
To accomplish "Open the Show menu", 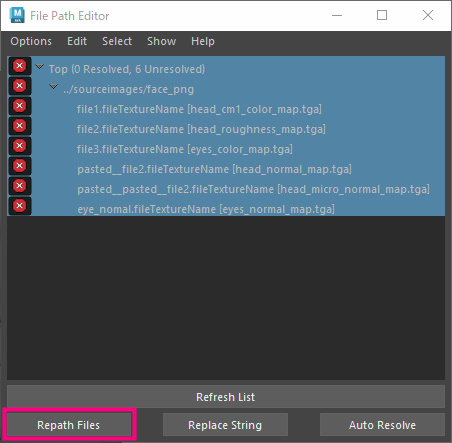I will (x=162, y=41).
